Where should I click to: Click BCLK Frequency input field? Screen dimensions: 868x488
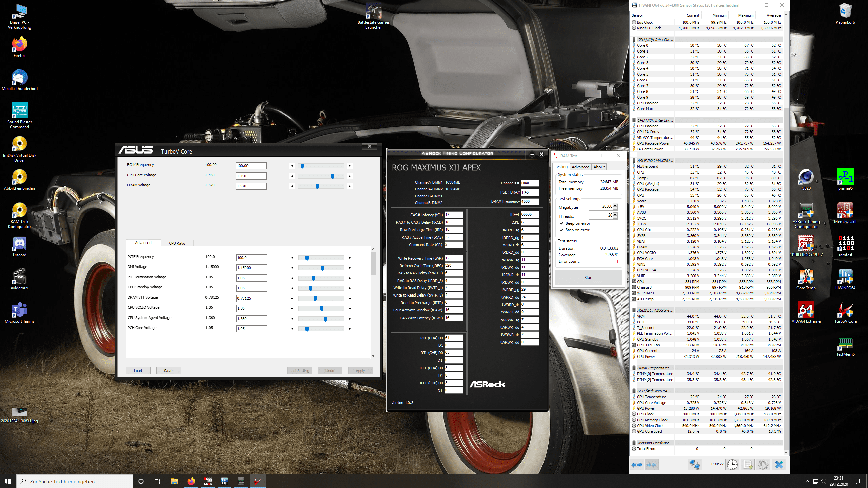pyautogui.click(x=251, y=166)
